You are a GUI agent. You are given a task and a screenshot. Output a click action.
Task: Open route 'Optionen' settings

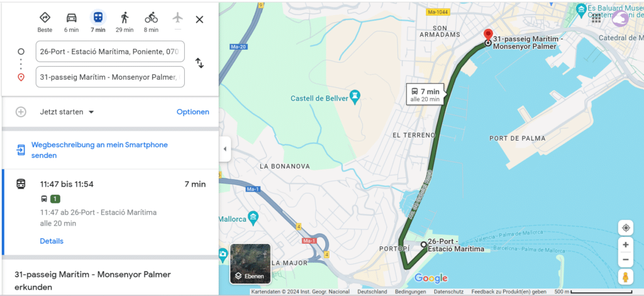tap(192, 112)
